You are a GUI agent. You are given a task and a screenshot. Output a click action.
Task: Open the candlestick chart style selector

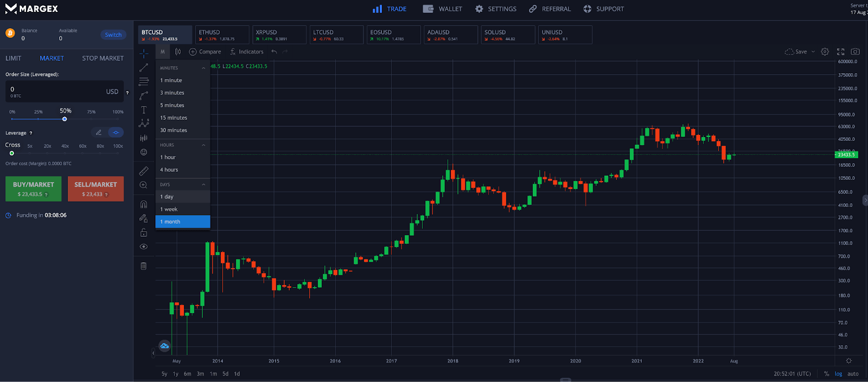tap(178, 51)
